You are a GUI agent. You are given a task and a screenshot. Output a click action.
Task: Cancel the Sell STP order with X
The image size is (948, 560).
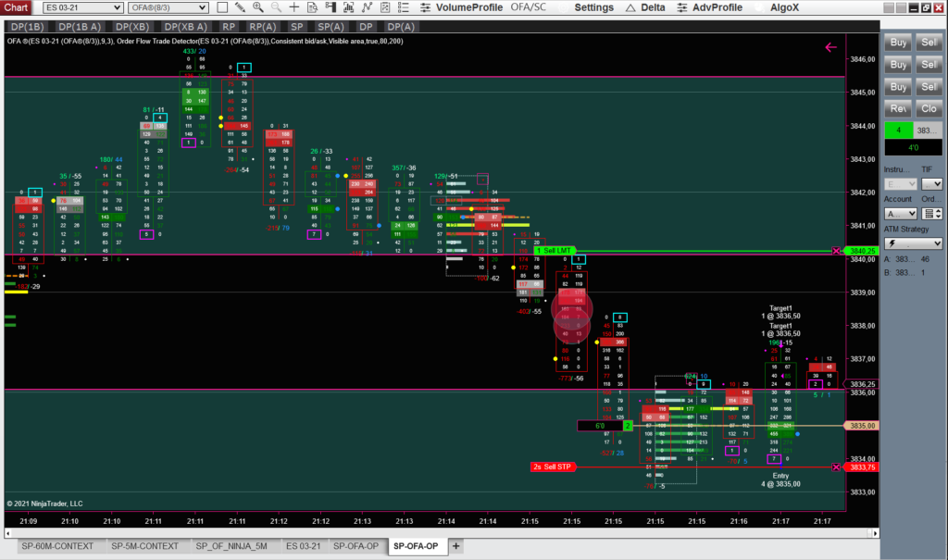(837, 467)
